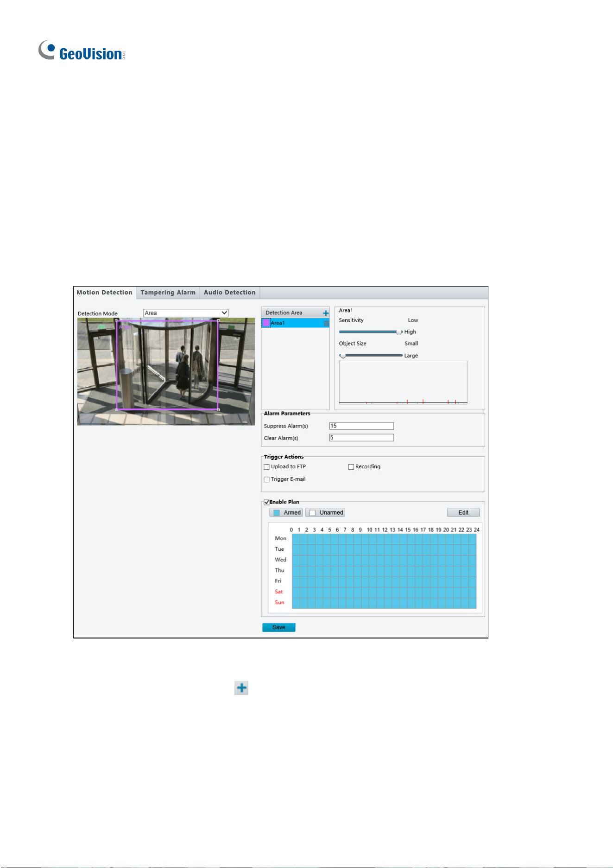Select the Armed schedule mode
The height and width of the screenshot is (868, 613).
pos(286,513)
